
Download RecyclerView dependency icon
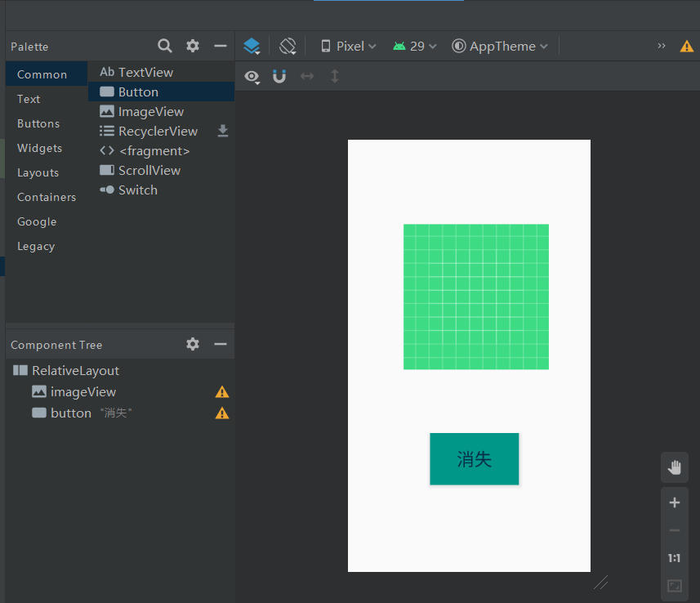coord(223,131)
